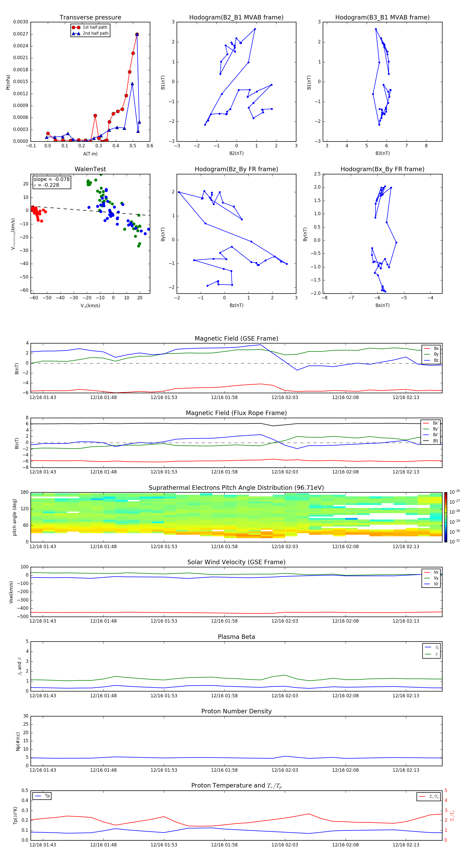Click the 'Solar Wind Velocity (GSE Frame)' title
The image size is (473, 868).
pos(236,562)
